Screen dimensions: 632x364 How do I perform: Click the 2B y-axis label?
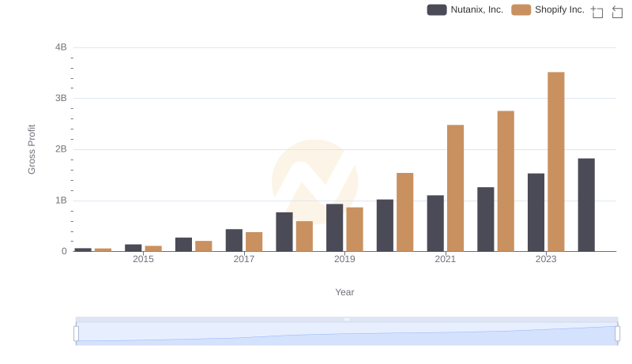(x=62, y=149)
